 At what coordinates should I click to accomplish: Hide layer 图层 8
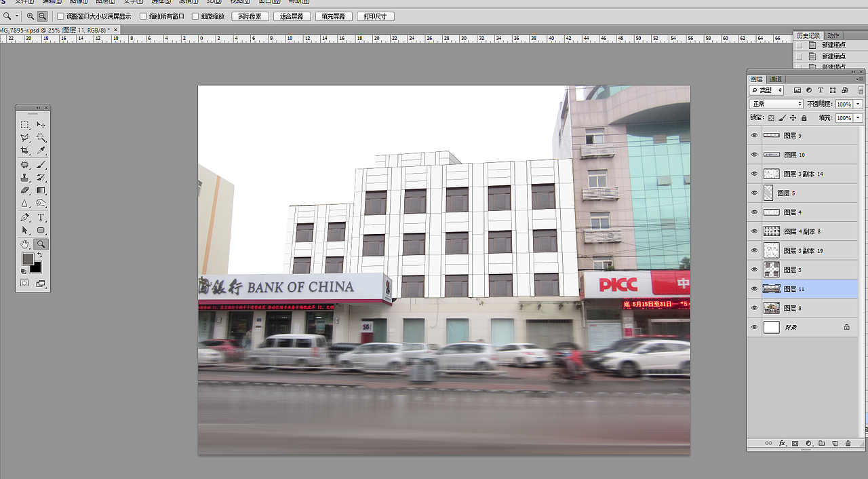754,308
